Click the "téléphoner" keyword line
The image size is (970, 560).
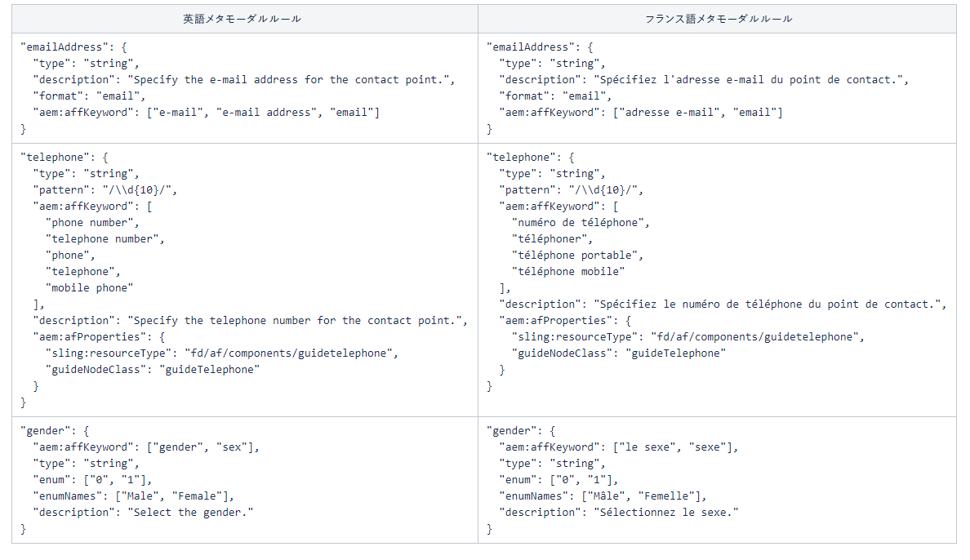pyautogui.click(x=552, y=239)
